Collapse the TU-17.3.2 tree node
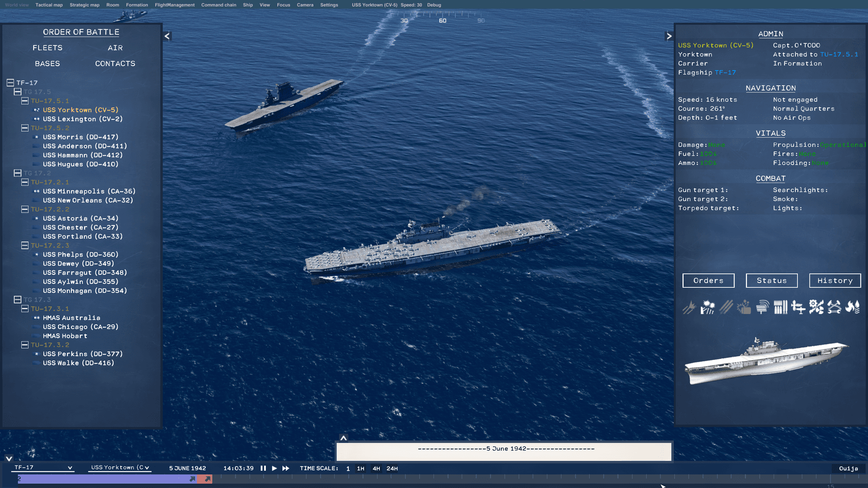This screenshot has height=488, width=868. pyautogui.click(x=25, y=345)
